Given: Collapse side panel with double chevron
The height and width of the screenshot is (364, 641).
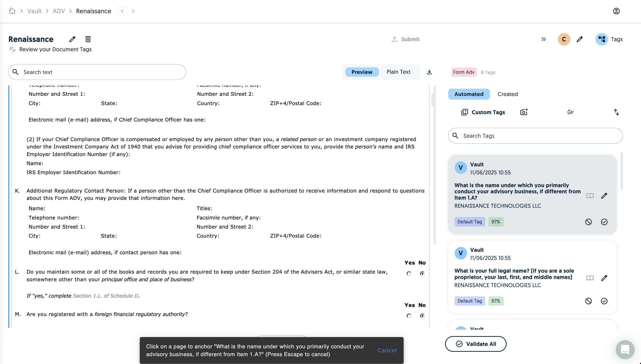Looking at the screenshot, I should [543, 39].
